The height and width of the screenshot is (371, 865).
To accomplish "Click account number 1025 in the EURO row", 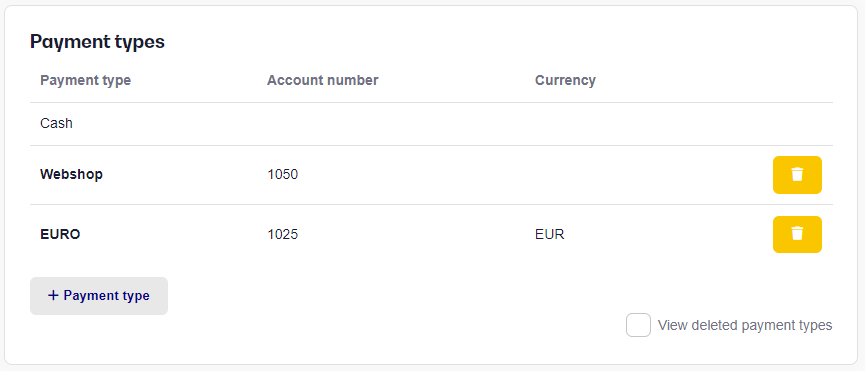I will tap(282, 234).
